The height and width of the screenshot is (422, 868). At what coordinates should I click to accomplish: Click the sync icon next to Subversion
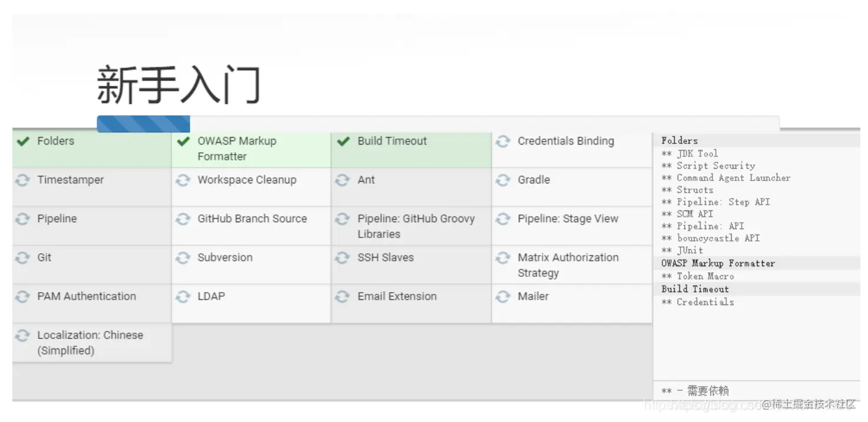pyautogui.click(x=183, y=258)
